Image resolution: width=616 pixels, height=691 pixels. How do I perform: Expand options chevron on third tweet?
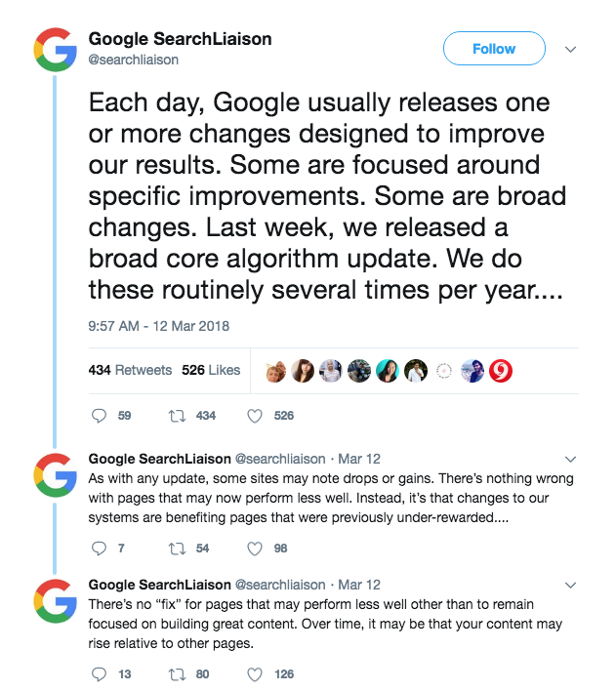pos(570,586)
